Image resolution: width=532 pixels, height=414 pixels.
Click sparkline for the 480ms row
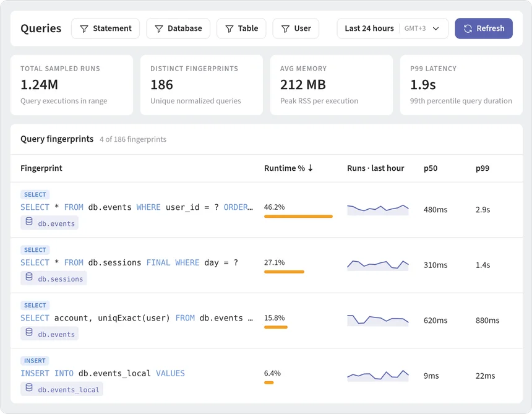377,209
